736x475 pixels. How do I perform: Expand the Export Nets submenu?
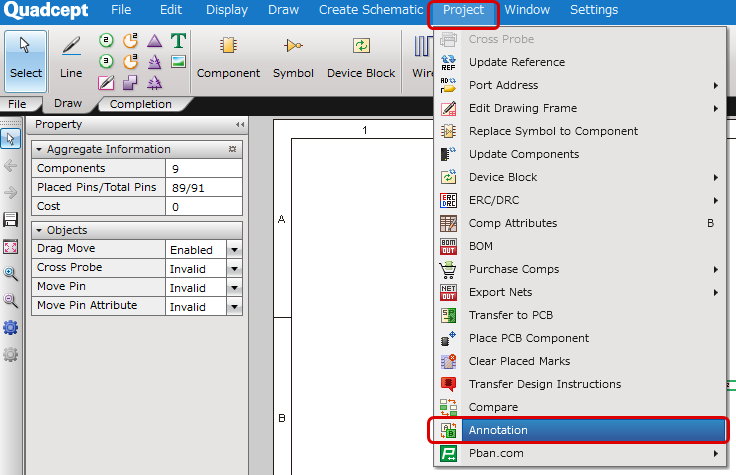[580, 292]
